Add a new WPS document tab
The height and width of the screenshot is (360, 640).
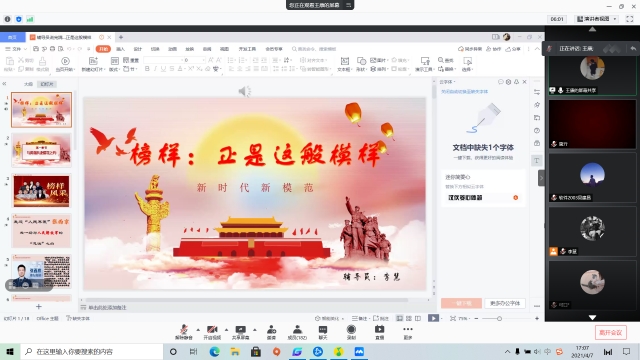tap(121, 37)
